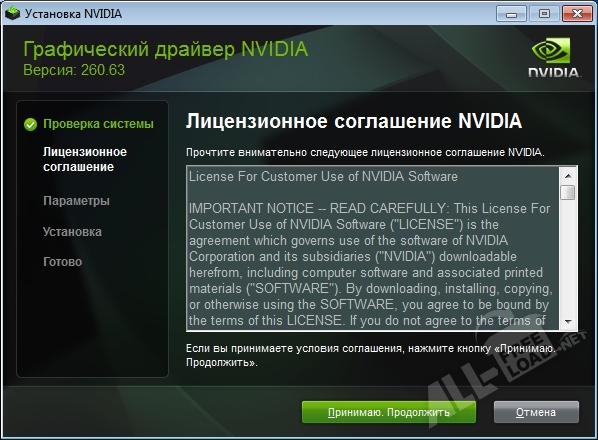Click the license scrollbar track below thumb
Image resolution: width=598 pixels, height=440 pixels.
tap(568, 257)
